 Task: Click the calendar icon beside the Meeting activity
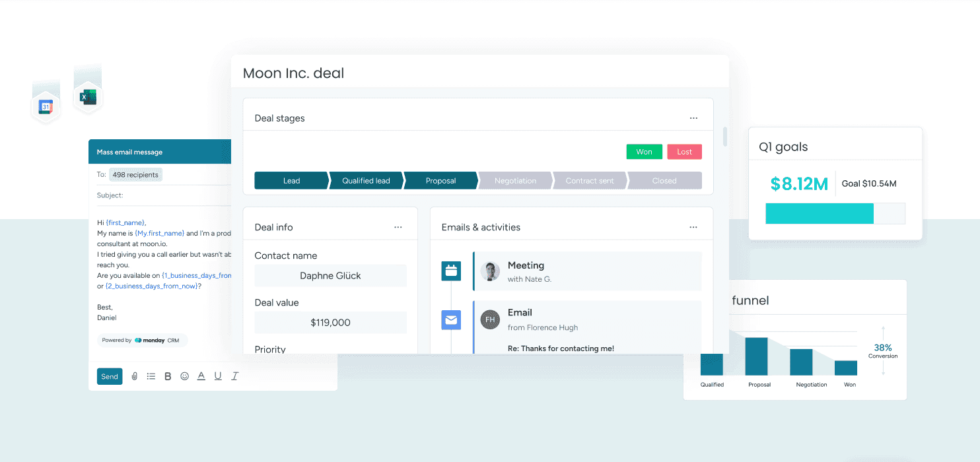451,271
